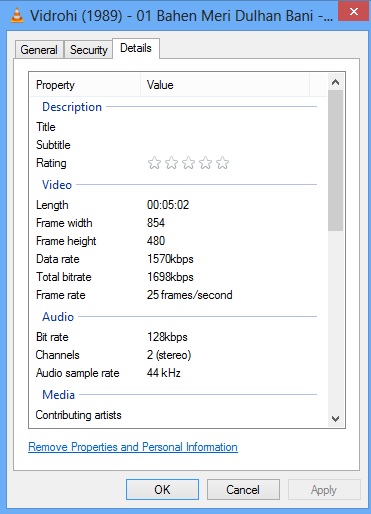Open the Security tab
Viewport: 371px width, 514px height.
89,50
